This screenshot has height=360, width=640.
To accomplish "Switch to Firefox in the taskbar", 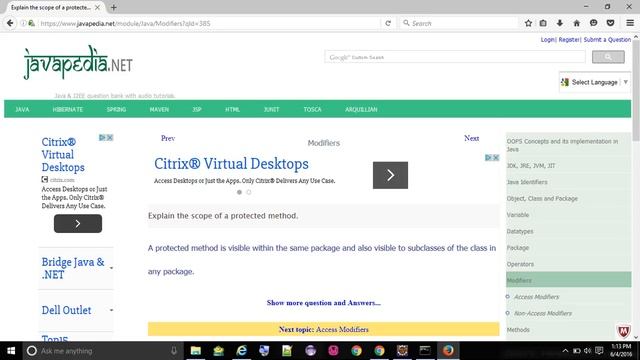I will pos(448,351).
